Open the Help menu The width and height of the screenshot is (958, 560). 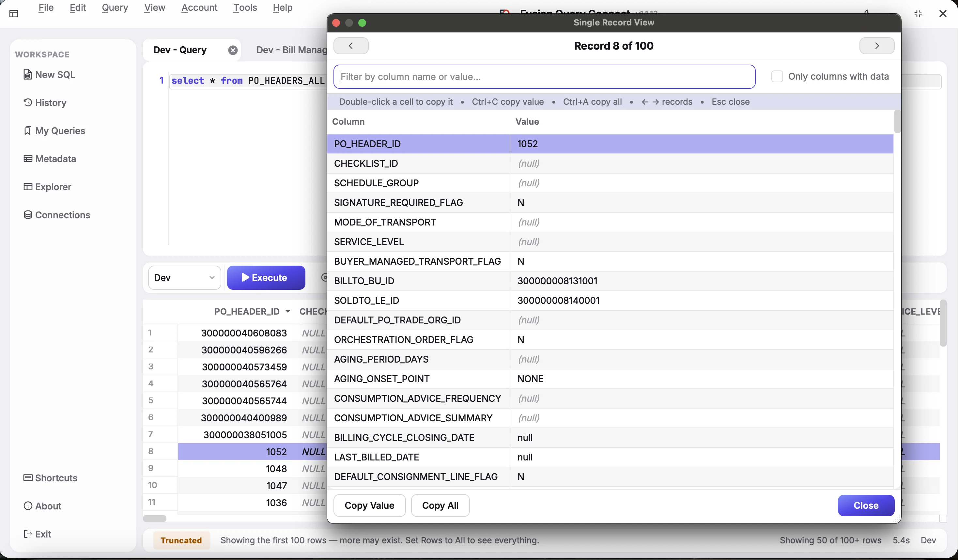(x=283, y=8)
